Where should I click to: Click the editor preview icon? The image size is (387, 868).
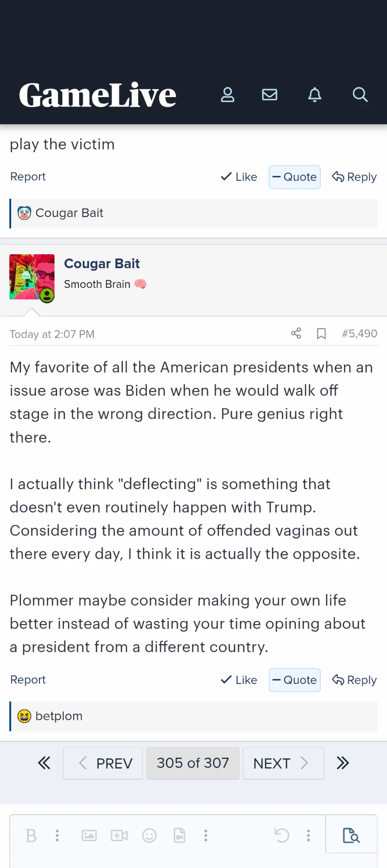click(x=351, y=835)
